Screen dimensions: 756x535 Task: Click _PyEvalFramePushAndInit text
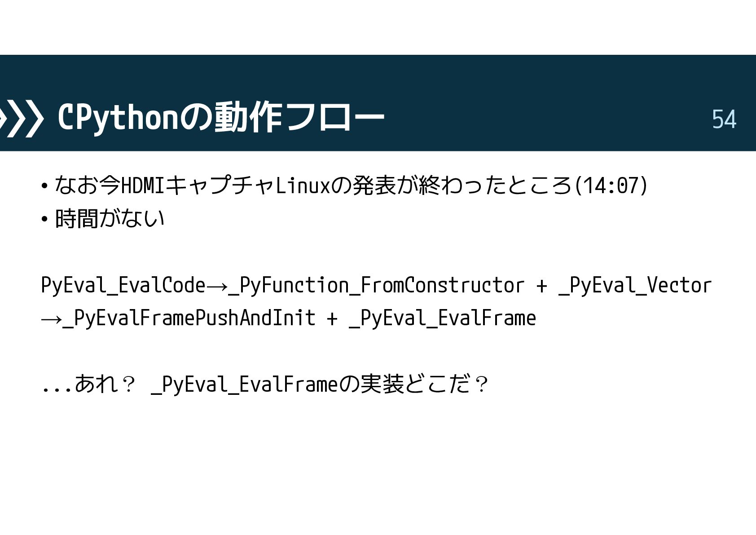point(189,318)
